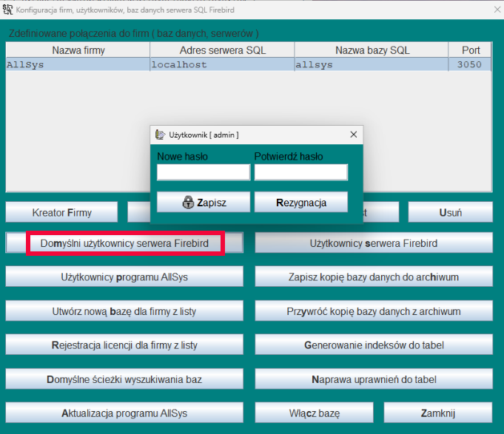
Task: Click the Port column header
Action: point(470,50)
